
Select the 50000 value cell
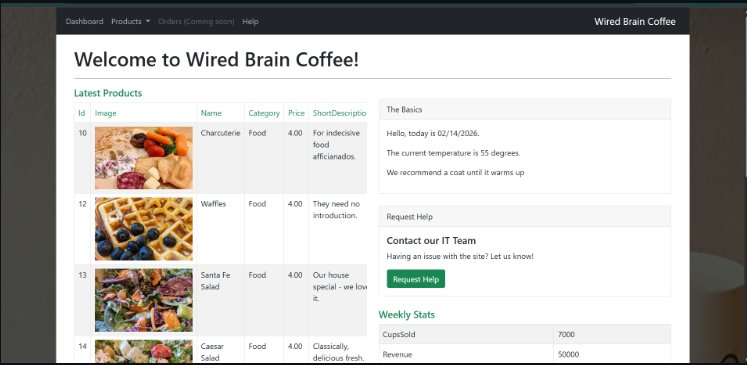[612, 354]
